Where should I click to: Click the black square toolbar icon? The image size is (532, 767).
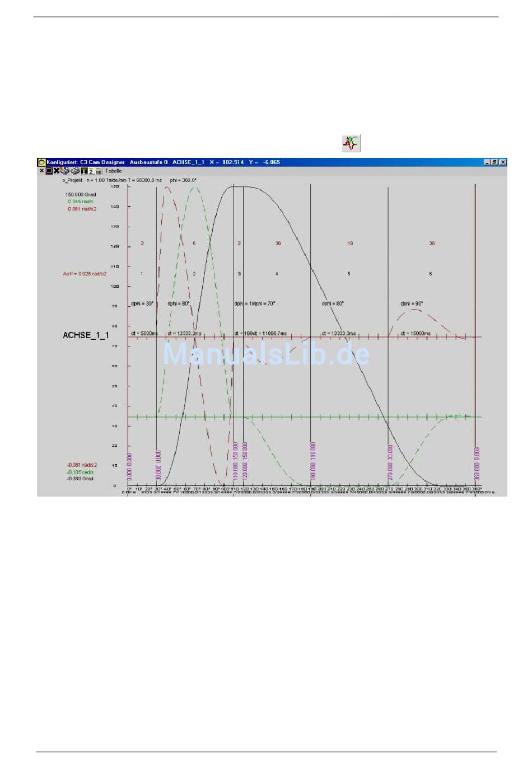coord(49,171)
